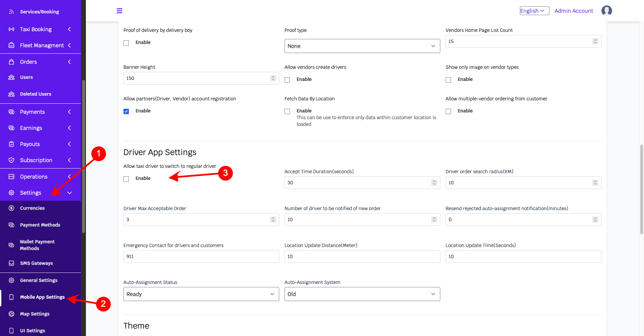Image resolution: width=644 pixels, height=336 pixels.
Task: Enable taxi driver switch to regular driver
Action: point(126,179)
